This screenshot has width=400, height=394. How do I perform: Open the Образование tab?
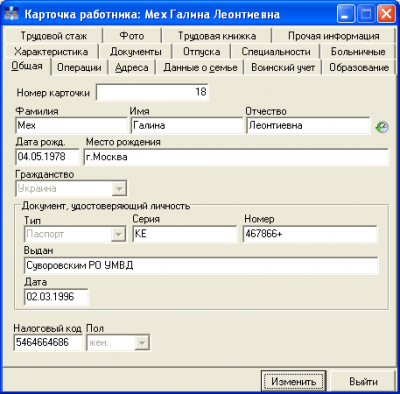[359, 67]
